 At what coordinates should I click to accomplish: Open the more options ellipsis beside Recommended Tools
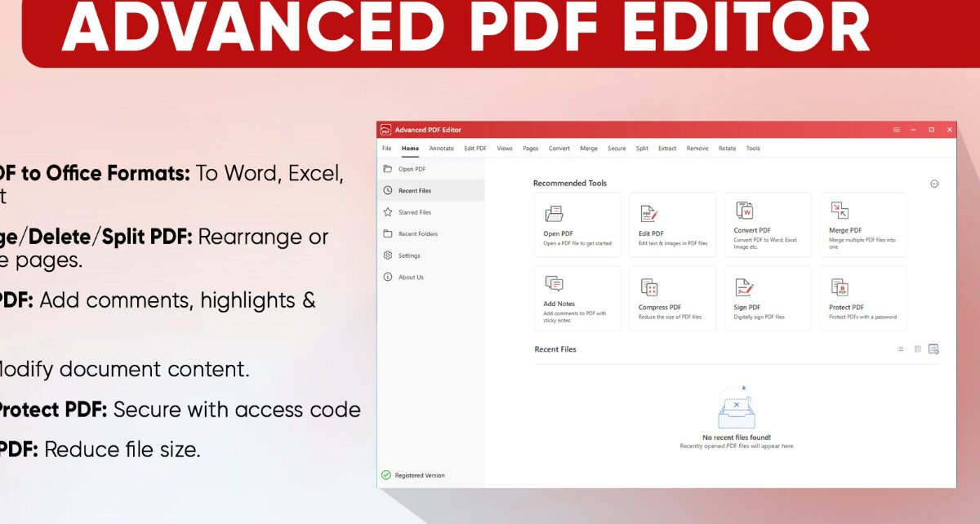click(934, 184)
